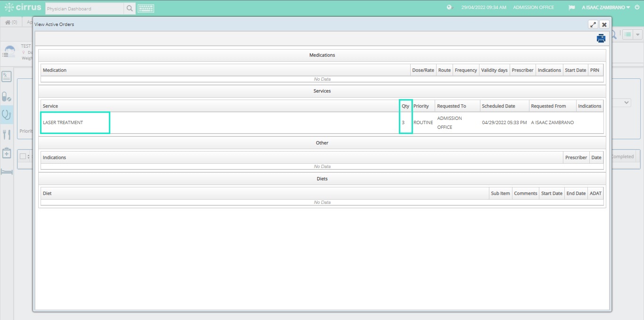Viewport: 644px width, 320px height.
Task: Click the Cirrus logo
Action: click(x=23, y=8)
